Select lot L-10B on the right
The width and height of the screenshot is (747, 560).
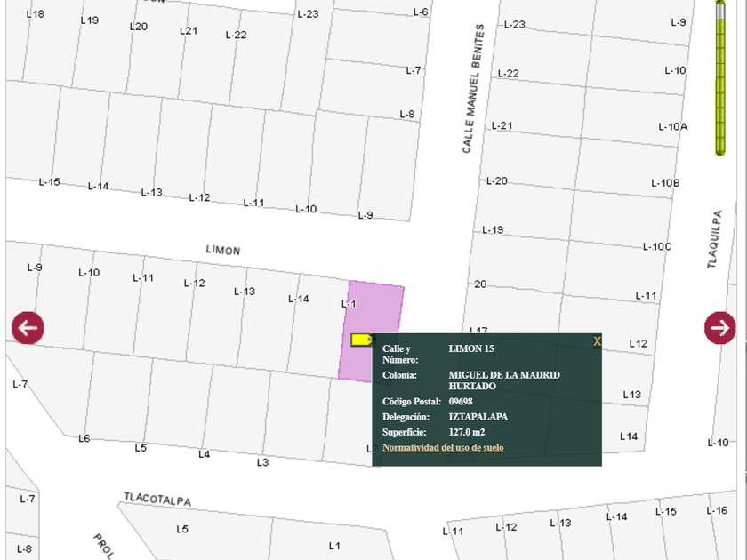point(664,183)
